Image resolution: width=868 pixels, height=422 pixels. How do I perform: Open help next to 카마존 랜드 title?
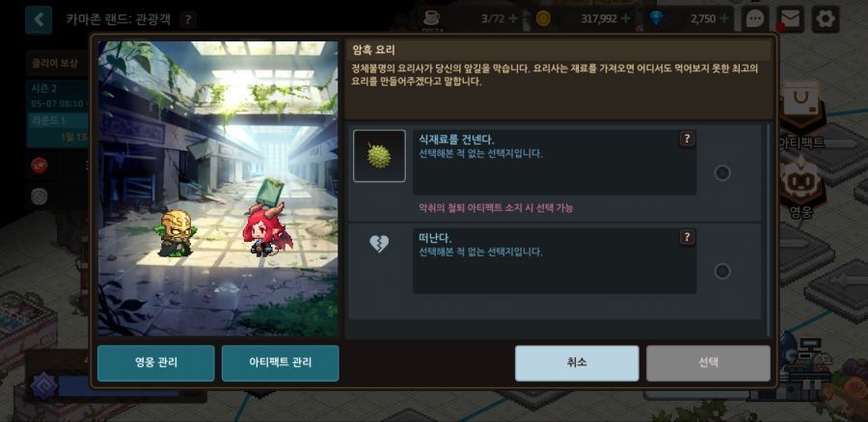[x=188, y=20]
